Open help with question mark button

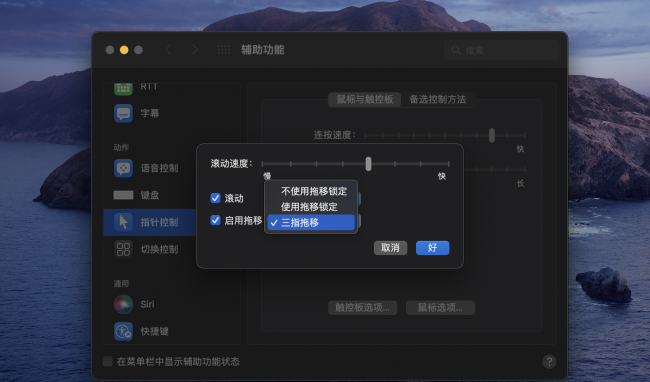[549, 361]
